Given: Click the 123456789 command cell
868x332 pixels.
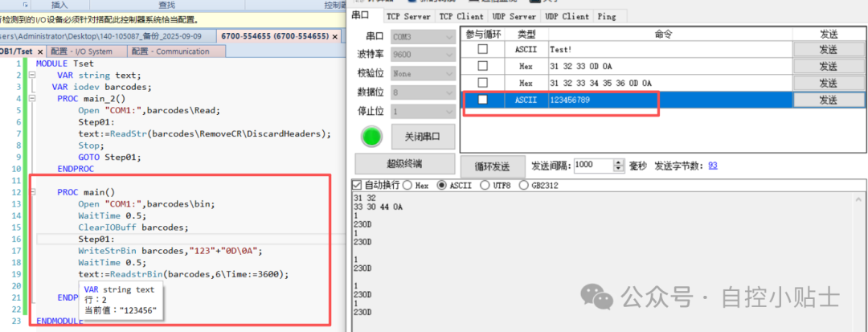Looking at the screenshot, I should (x=670, y=100).
